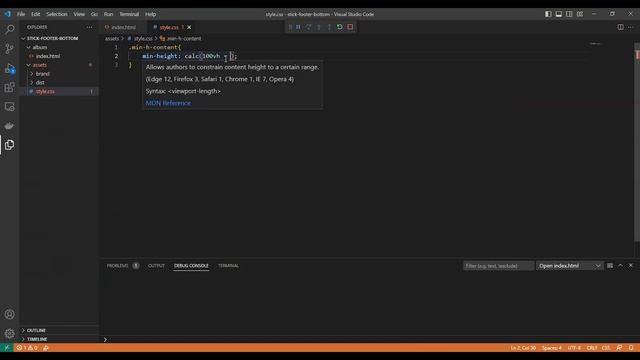Click 'Spaces: 4' indentation status entry
The width and height of the screenshot is (640, 360).
tap(551, 348)
